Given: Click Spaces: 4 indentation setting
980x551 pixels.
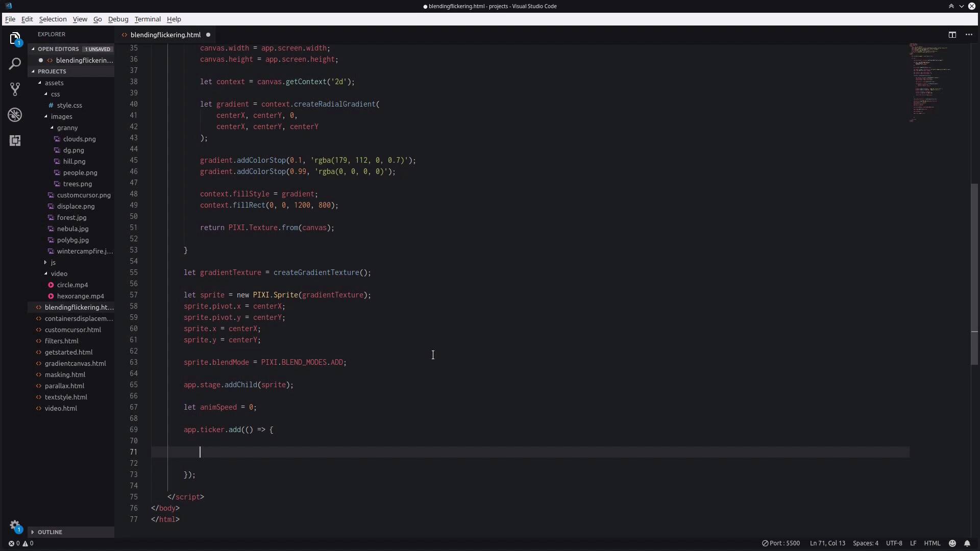Looking at the screenshot, I should 865,543.
